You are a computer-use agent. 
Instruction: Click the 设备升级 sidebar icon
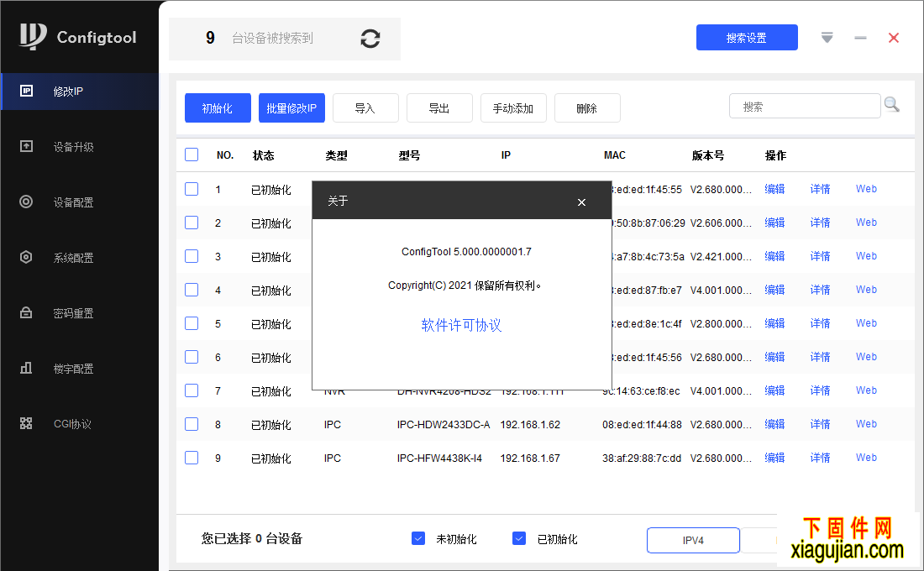point(27,146)
